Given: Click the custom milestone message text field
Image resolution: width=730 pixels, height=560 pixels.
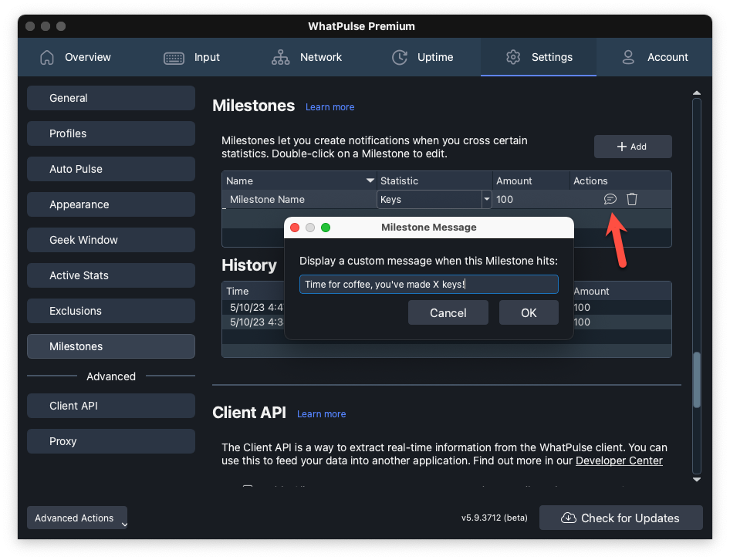Looking at the screenshot, I should click(x=428, y=285).
